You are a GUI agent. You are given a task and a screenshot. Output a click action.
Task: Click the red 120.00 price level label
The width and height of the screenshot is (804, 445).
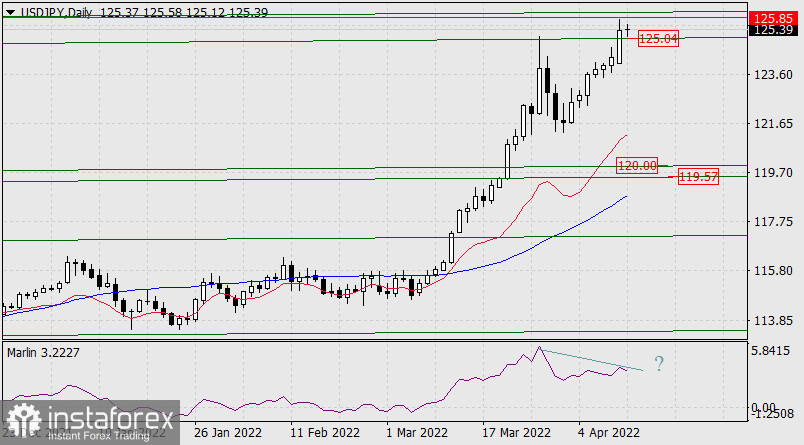pos(637,165)
